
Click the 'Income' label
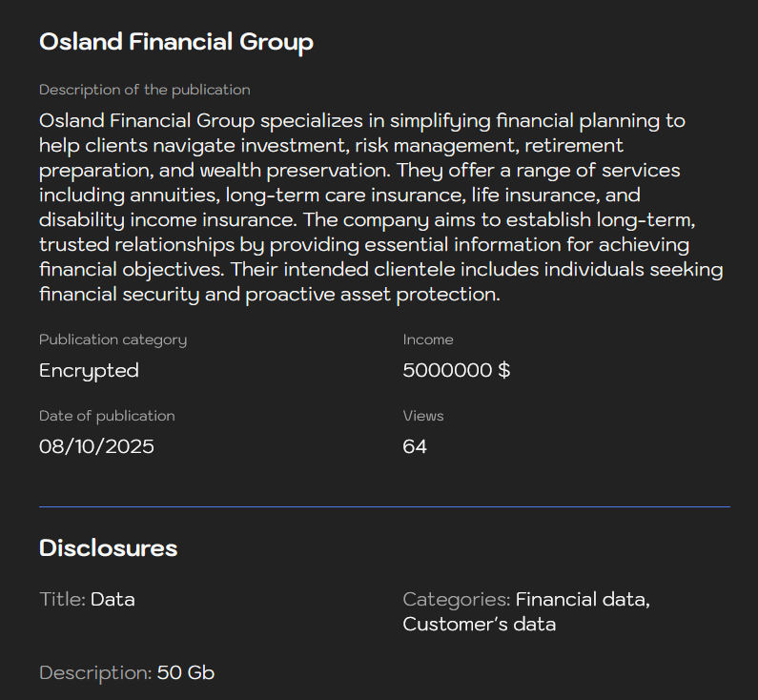pyautogui.click(x=428, y=340)
